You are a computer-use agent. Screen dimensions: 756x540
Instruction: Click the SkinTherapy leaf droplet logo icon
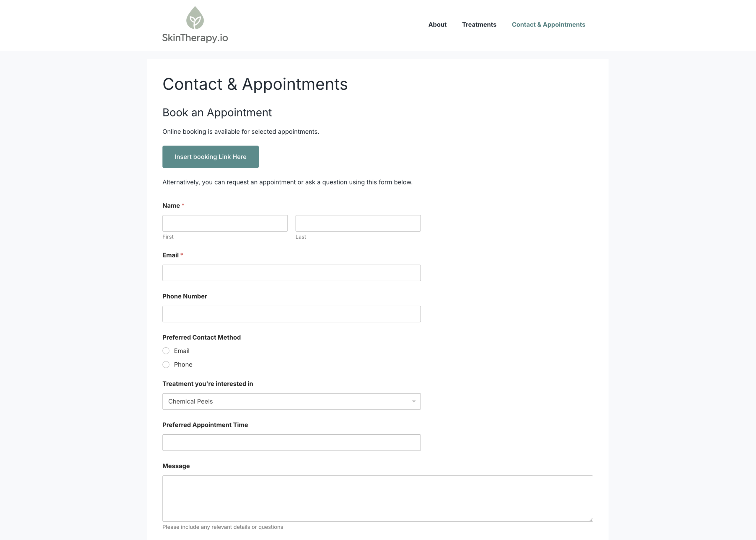point(195,18)
